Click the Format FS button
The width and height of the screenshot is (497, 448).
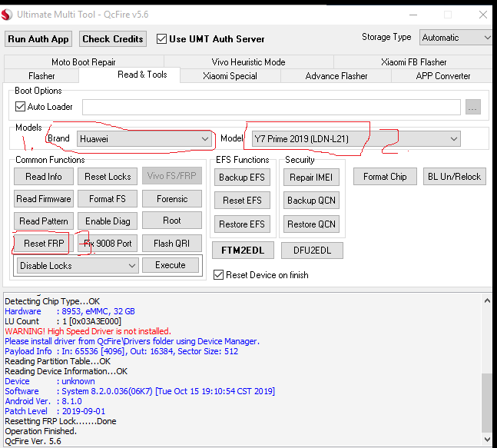point(108,199)
